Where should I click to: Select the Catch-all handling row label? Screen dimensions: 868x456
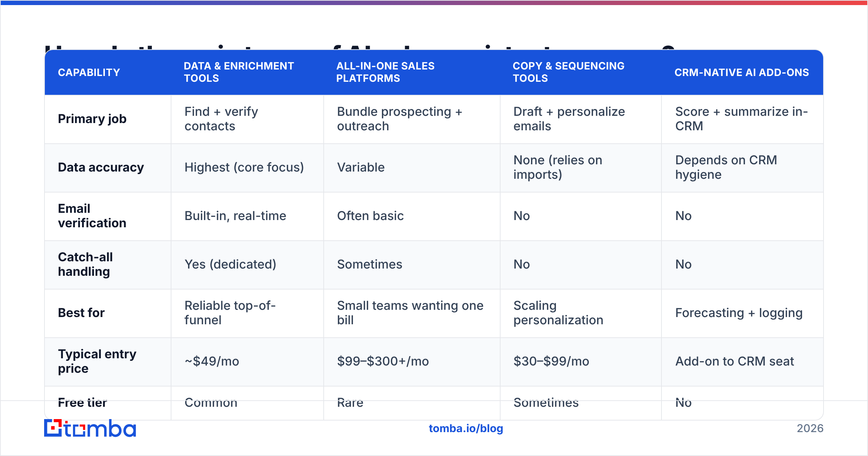(x=85, y=265)
